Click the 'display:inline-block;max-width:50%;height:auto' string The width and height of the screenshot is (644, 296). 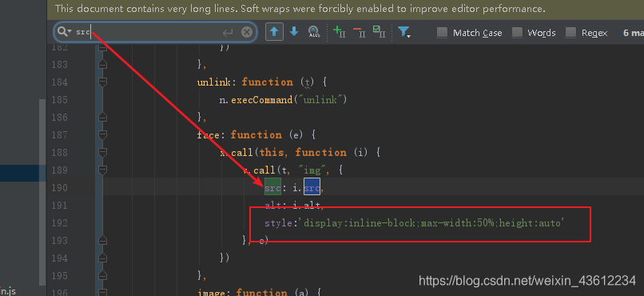[432, 223]
